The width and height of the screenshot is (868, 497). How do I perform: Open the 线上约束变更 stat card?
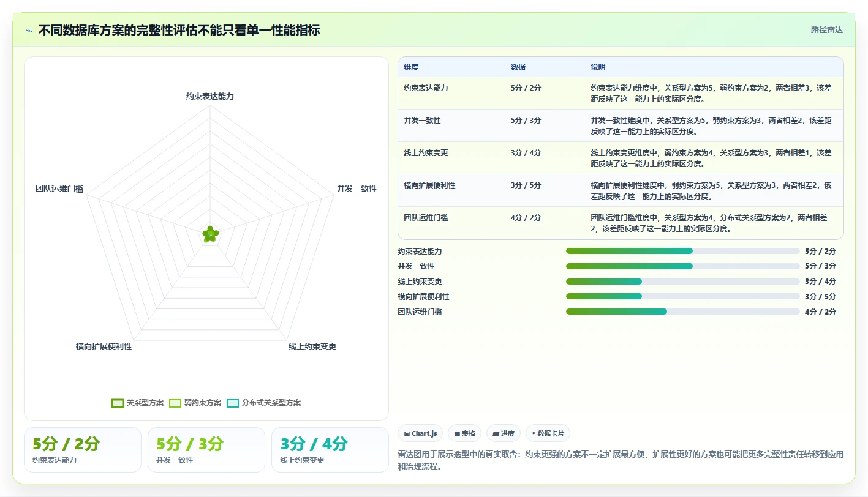pyautogui.click(x=330, y=450)
